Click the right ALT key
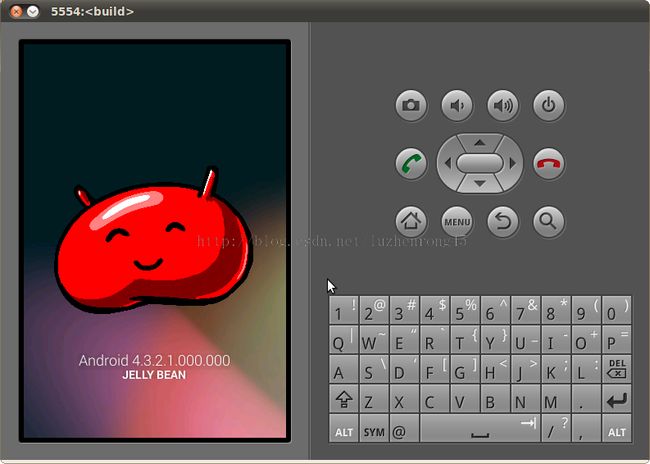 pyautogui.click(x=617, y=428)
